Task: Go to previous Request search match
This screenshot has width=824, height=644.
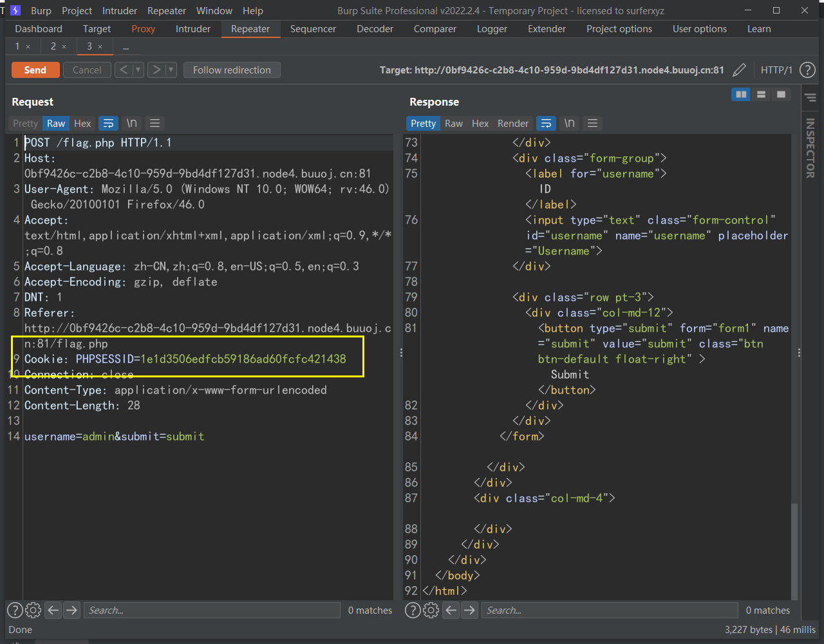Action: point(53,610)
